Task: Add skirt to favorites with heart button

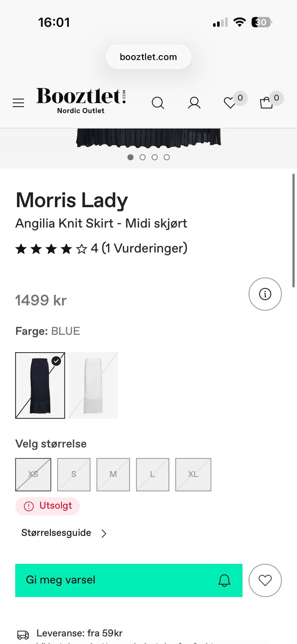Action: pyautogui.click(x=265, y=580)
